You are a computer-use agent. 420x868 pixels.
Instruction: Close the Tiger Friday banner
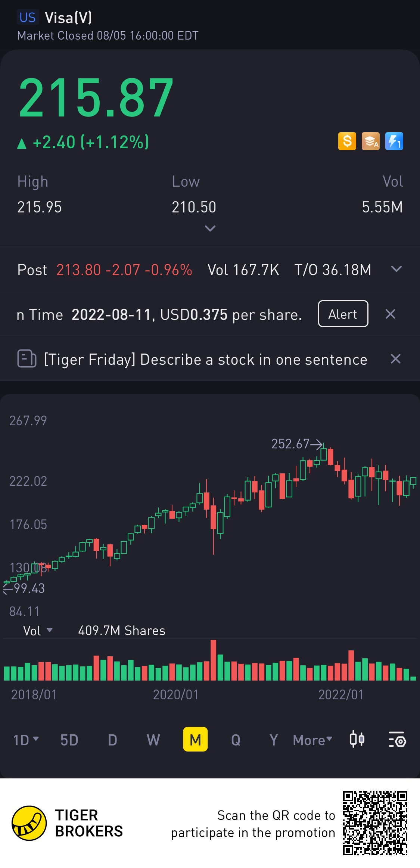(x=395, y=359)
